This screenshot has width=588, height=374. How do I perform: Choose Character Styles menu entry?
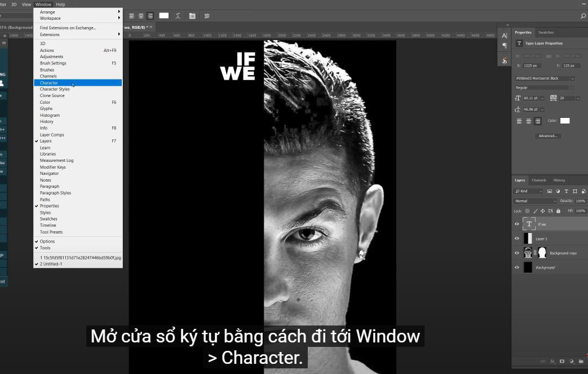(x=78, y=89)
